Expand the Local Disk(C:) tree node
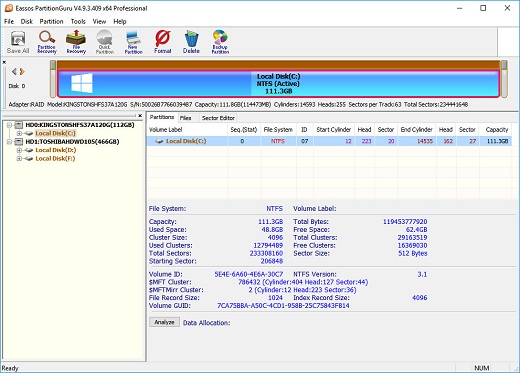Image resolution: width=520 pixels, height=373 pixels. tap(19, 133)
